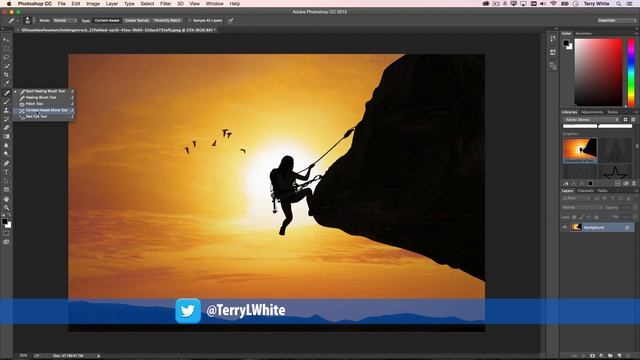
Task: Select the Crop tool
Action: point(6,75)
